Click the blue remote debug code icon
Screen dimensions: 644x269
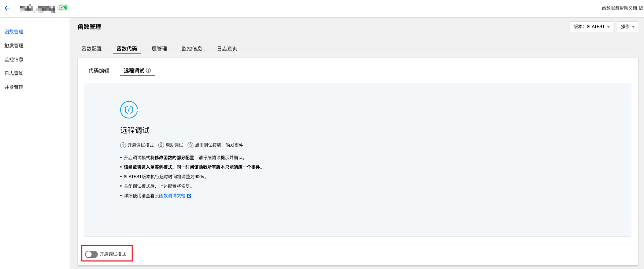tap(129, 110)
